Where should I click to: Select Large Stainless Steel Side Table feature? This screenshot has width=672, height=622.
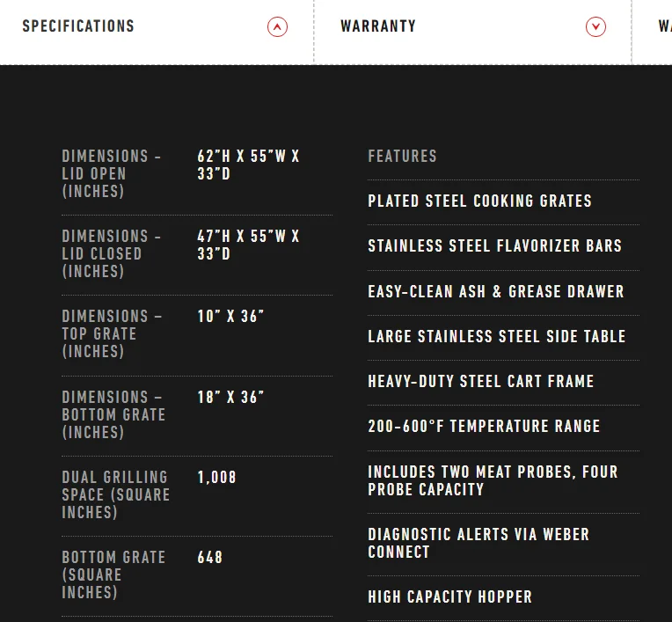[497, 336]
